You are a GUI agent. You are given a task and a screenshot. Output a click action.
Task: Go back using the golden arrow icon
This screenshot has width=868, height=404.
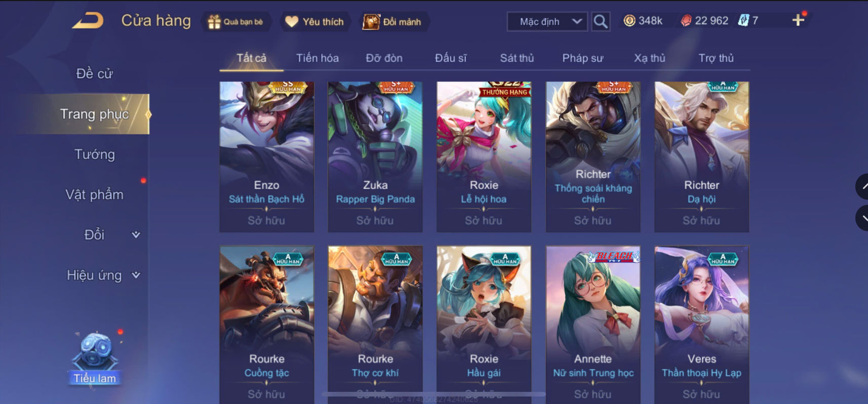tap(88, 21)
